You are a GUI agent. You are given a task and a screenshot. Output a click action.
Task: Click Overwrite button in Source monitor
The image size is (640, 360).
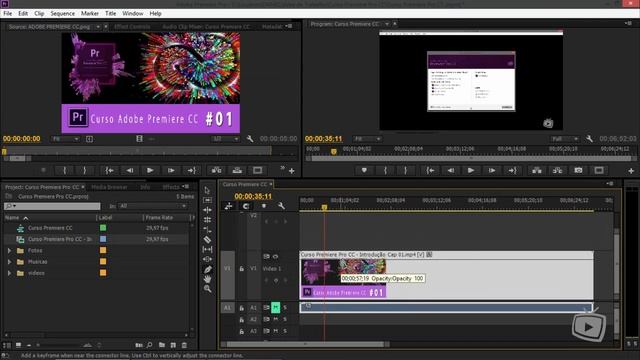(x=237, y=170)
